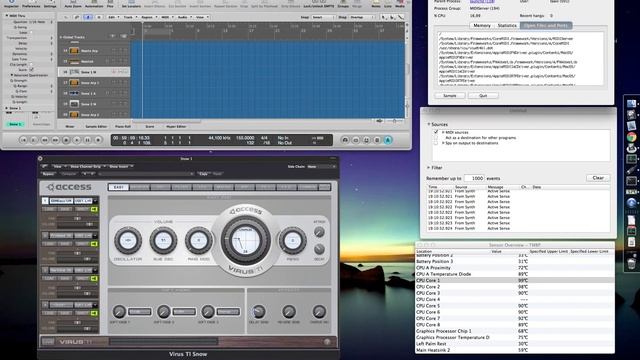Toggle Automation view in Logic toolbar
Image resolution: width=640 pixels, height=360 pixels.
coord(94,3)
